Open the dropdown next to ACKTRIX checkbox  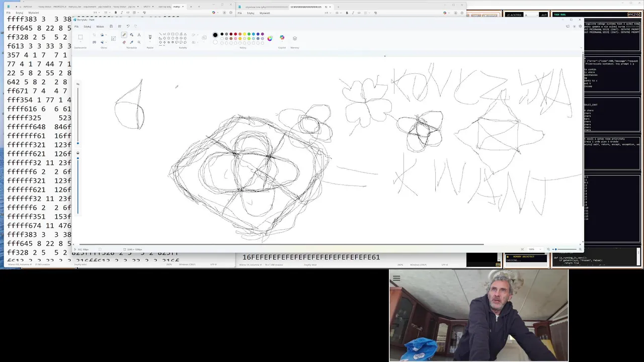(531, 15)
